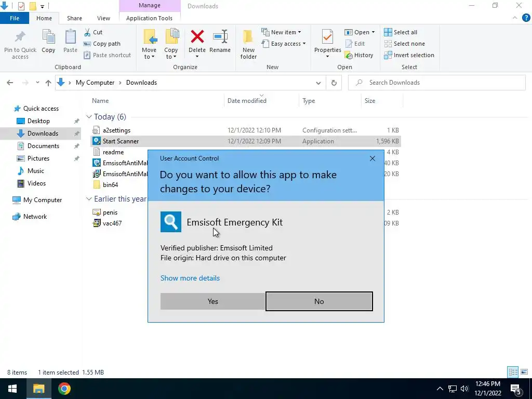This screenshot has height=399, width=532.
Task: Switch to the View tab
Action: (x=103, y=18)
